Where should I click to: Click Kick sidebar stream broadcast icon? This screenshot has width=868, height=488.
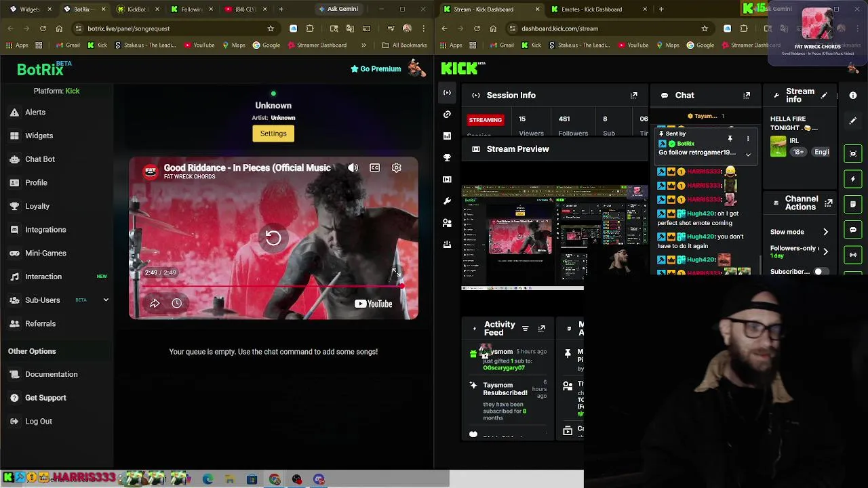447,93
